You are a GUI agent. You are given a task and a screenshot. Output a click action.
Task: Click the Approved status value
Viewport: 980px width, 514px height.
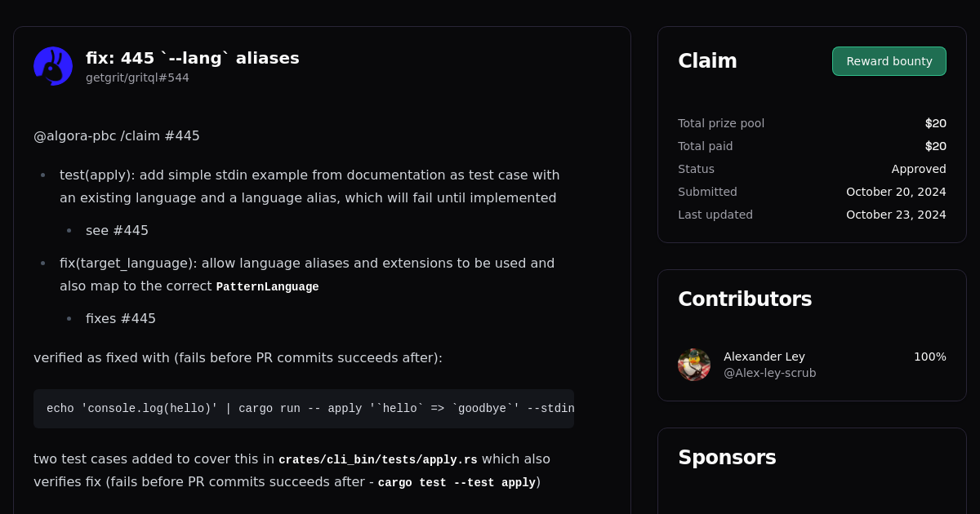pyautogui.click(x=919, y=169)
